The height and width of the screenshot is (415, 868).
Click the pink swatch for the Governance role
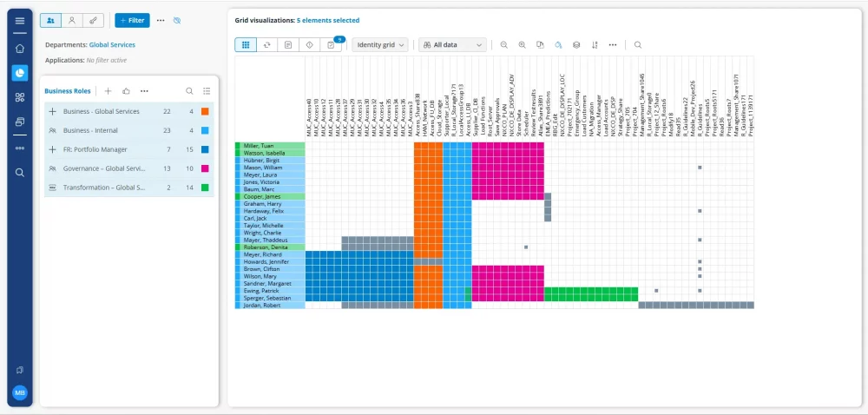(x=204, y=168)
